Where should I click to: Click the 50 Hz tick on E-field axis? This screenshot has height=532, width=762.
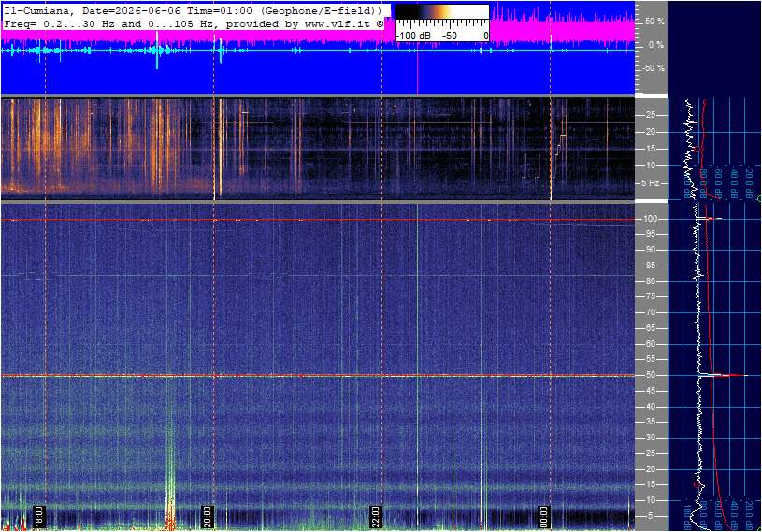click(x=650, y=375)
